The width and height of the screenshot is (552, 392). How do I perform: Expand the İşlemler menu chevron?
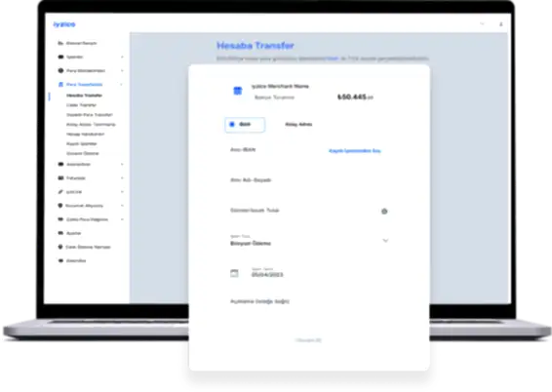(122, 57)
